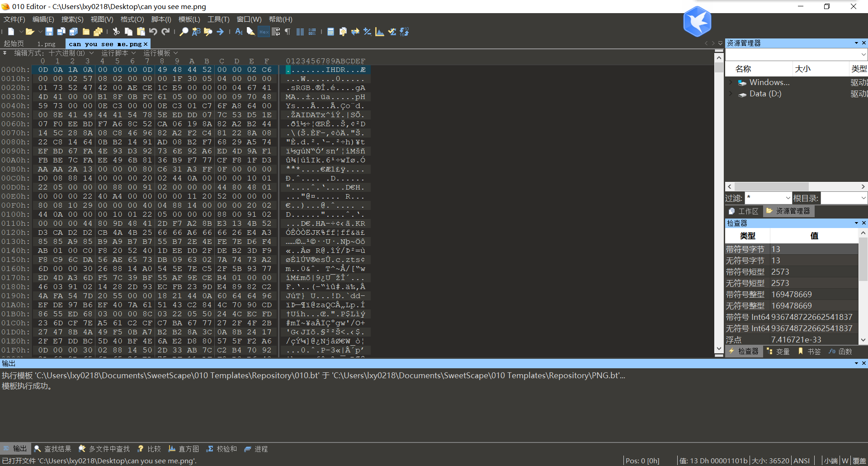868x466 pixels.
Task: Click the Cut scissors icon
Action: [x=116, y=32]
